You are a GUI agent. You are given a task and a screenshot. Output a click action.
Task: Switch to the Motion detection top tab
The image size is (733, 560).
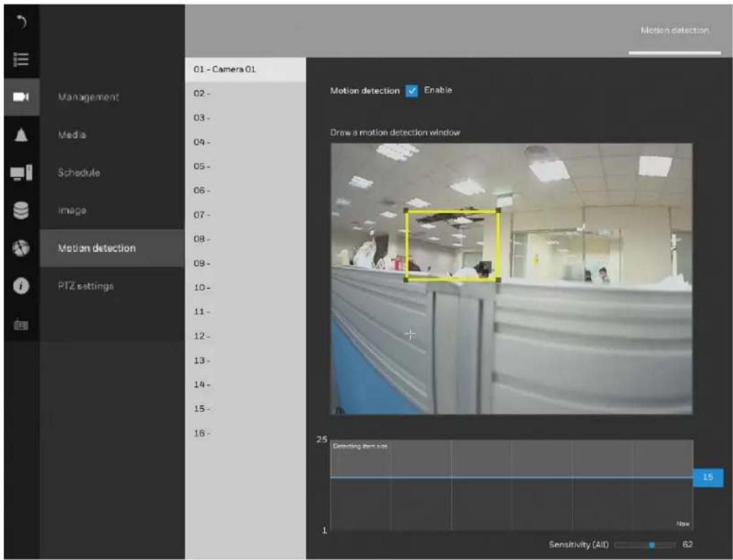click(x=675, y=30)
